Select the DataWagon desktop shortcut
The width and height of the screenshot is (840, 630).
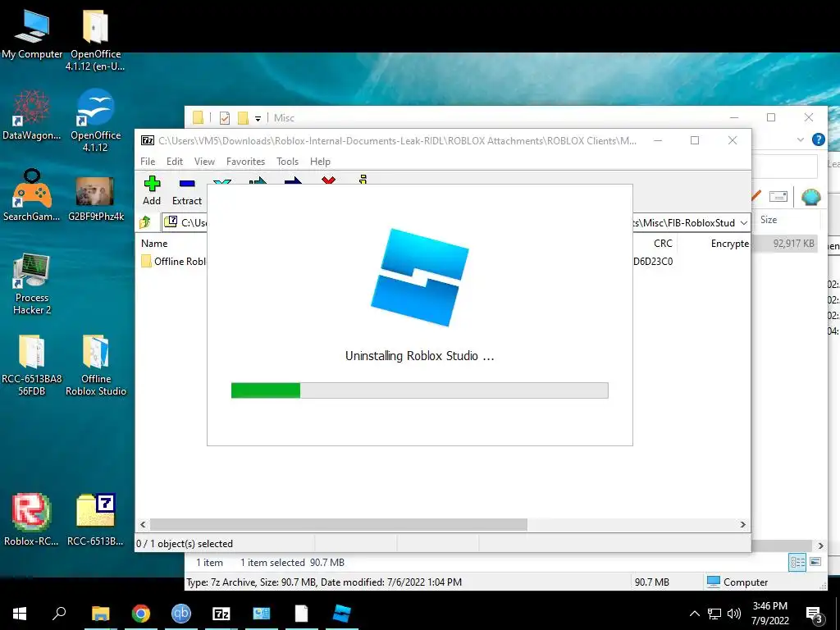click(x=32, y=115)
